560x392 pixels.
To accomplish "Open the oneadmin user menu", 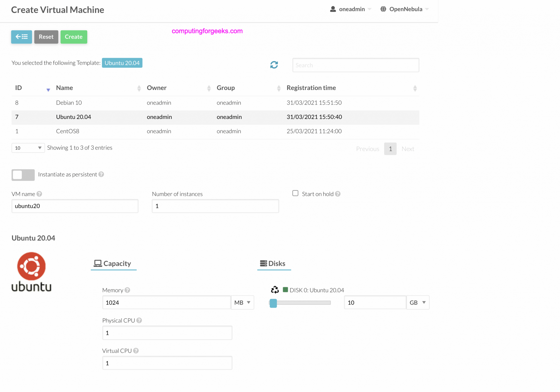I will 351,9.
